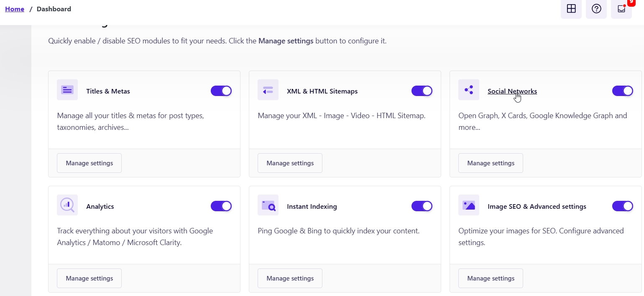Toggle the Social Networks module switch
The width and height of the screenshot is (644, 296).
tap(623, 91)
